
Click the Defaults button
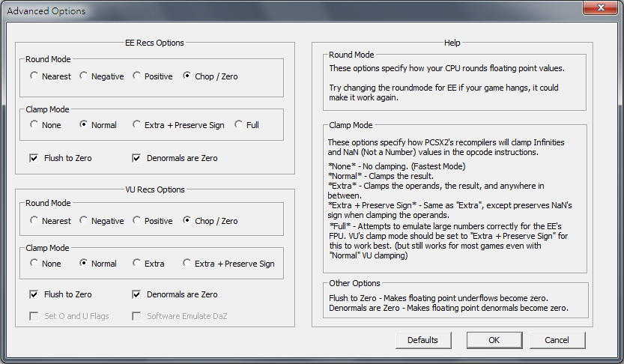click(422, 340)
